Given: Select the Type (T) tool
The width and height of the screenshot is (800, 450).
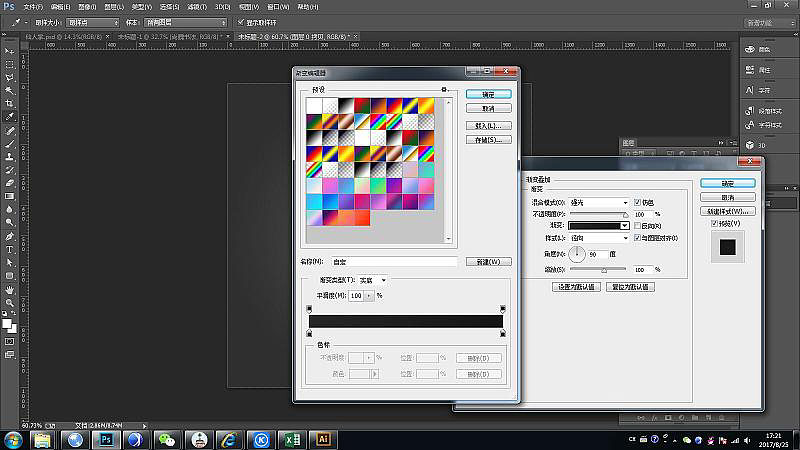Looking at the screenshot, I should tap(10, 249).
